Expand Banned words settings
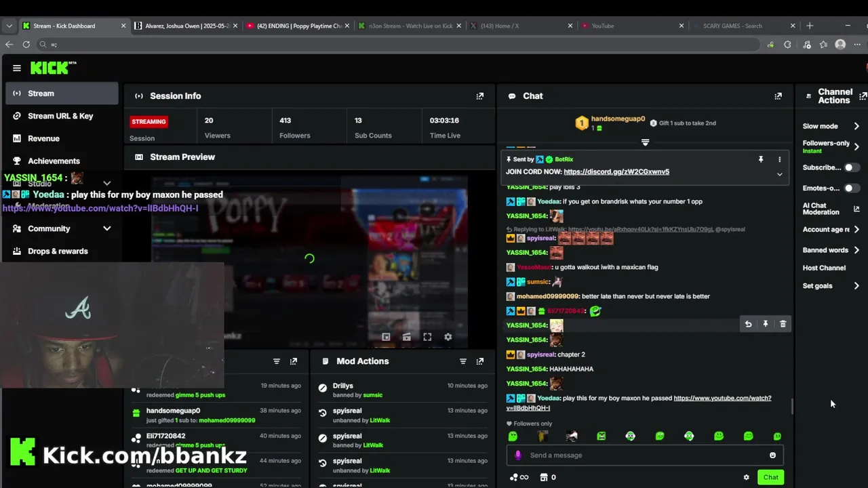 (x=856, y=250)
